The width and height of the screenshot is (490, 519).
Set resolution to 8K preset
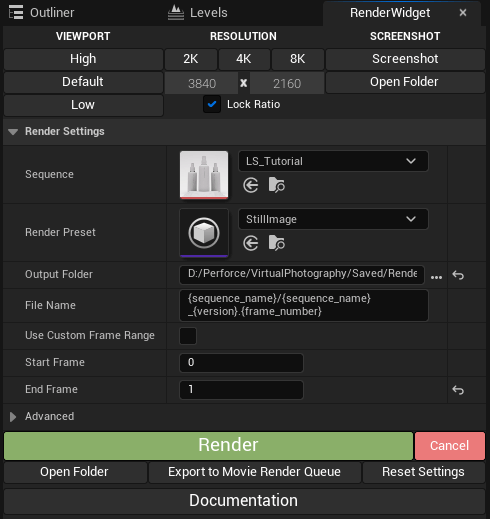[298, 59]
